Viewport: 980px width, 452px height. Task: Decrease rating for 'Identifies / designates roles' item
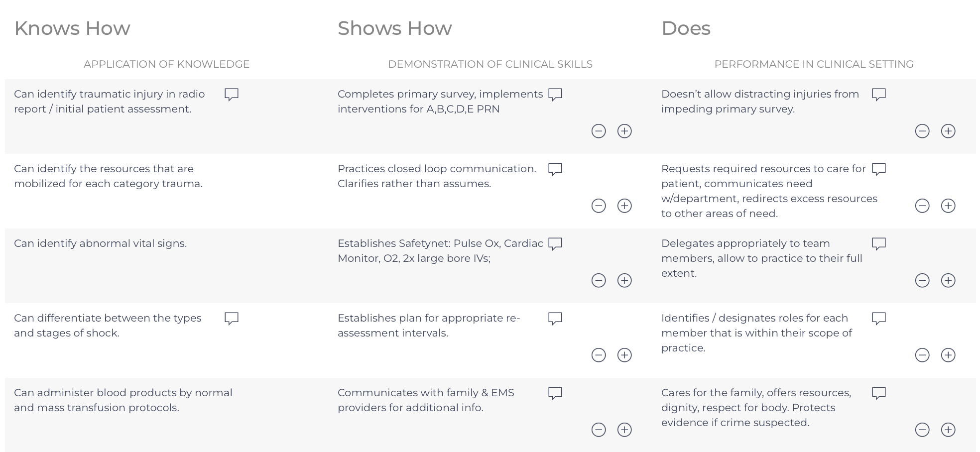click(x=922, y=355)
